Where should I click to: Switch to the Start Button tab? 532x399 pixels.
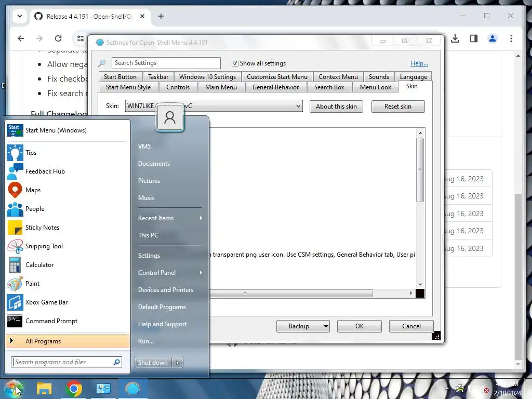point(120,77)
